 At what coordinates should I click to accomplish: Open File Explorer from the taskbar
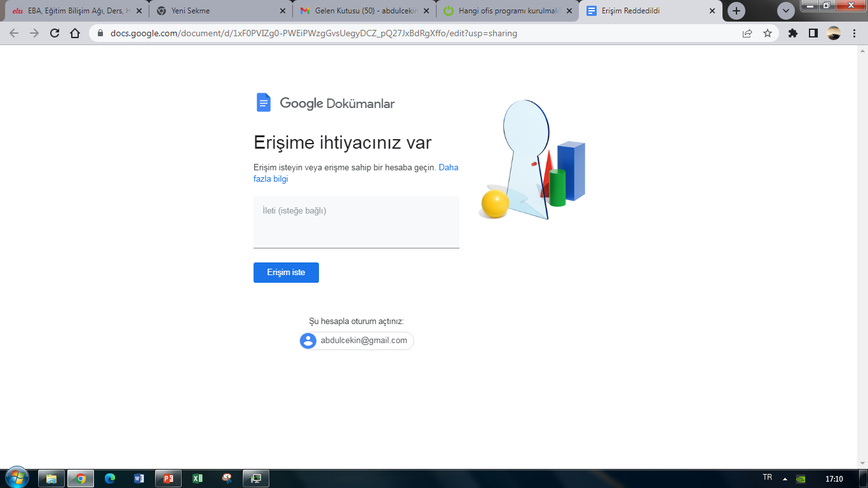pyautogui.click(x=51, y=478)
